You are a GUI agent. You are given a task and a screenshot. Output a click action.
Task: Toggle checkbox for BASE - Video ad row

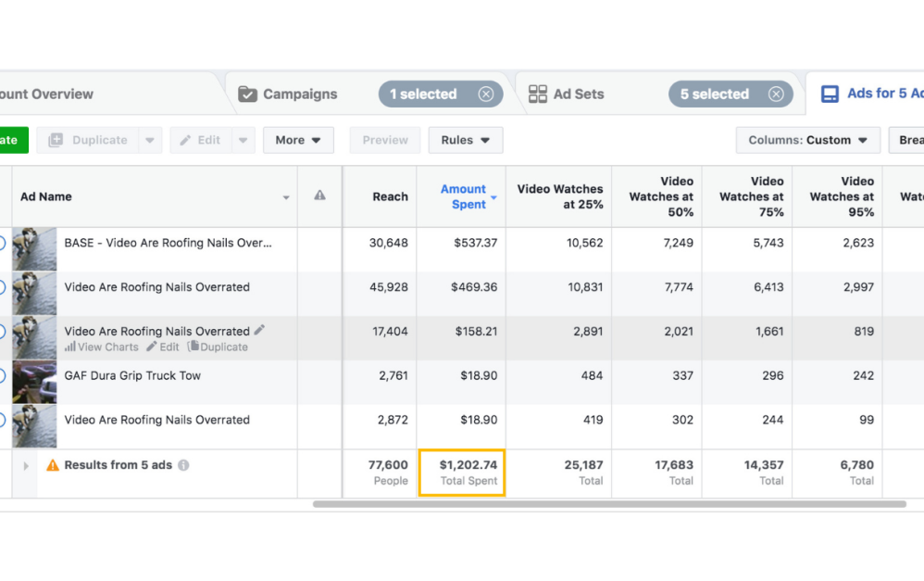[2, 243]
